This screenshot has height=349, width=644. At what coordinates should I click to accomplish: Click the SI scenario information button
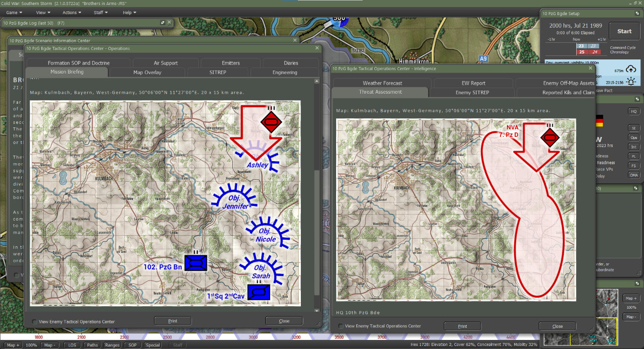tap(633, 128)
